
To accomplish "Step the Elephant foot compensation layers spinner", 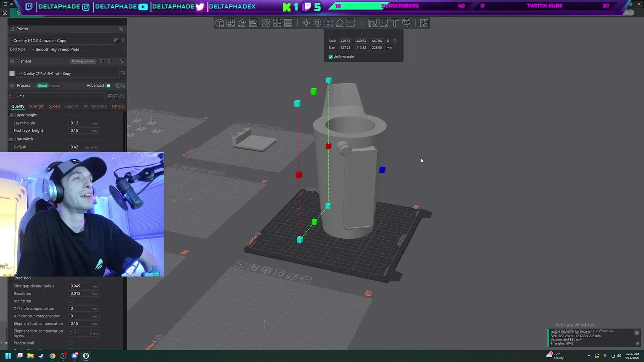I will (71, 333).
